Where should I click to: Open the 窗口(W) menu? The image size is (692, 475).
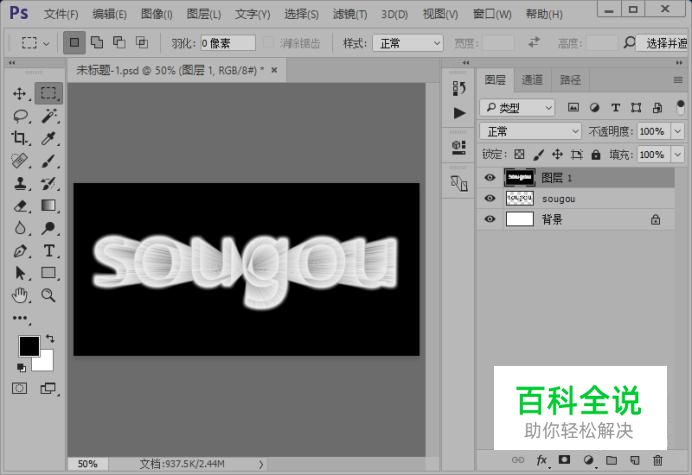[x=492, y=14]
